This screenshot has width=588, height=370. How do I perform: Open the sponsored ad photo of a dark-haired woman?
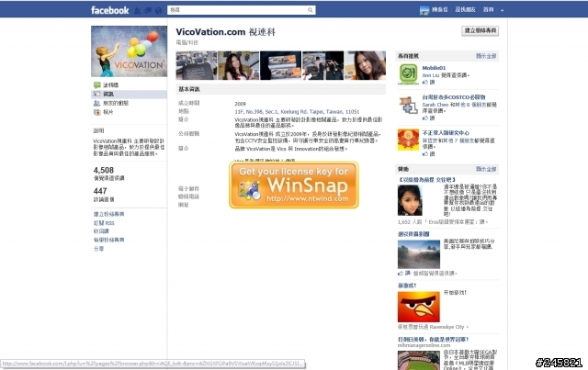pos(410,200)
